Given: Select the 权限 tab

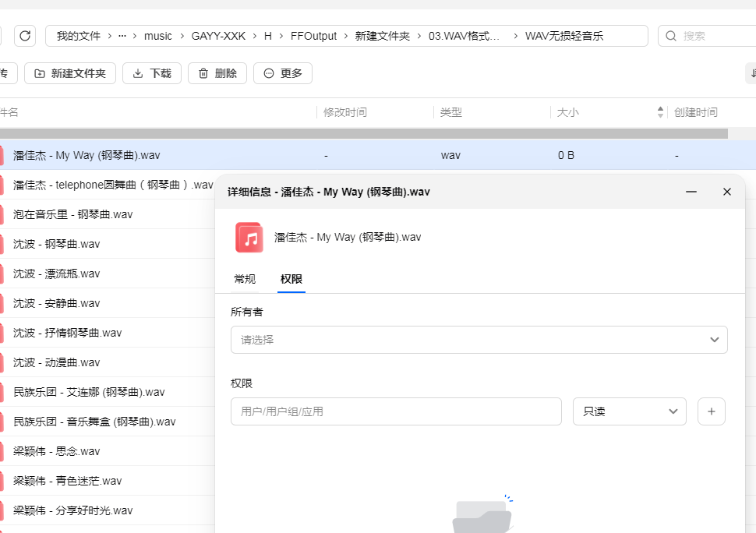Looking at the screenshot, I should (x=291, y=279).
